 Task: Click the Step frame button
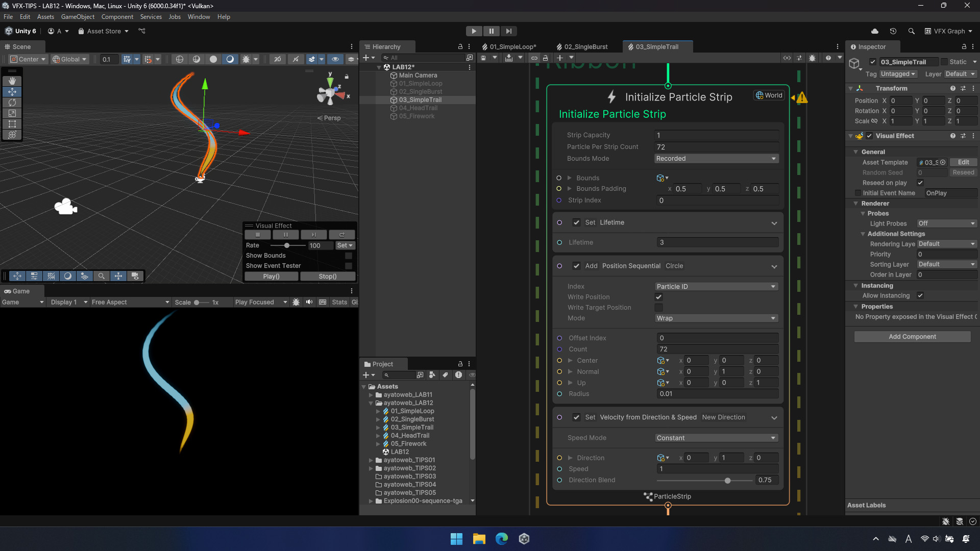[508, 31]
